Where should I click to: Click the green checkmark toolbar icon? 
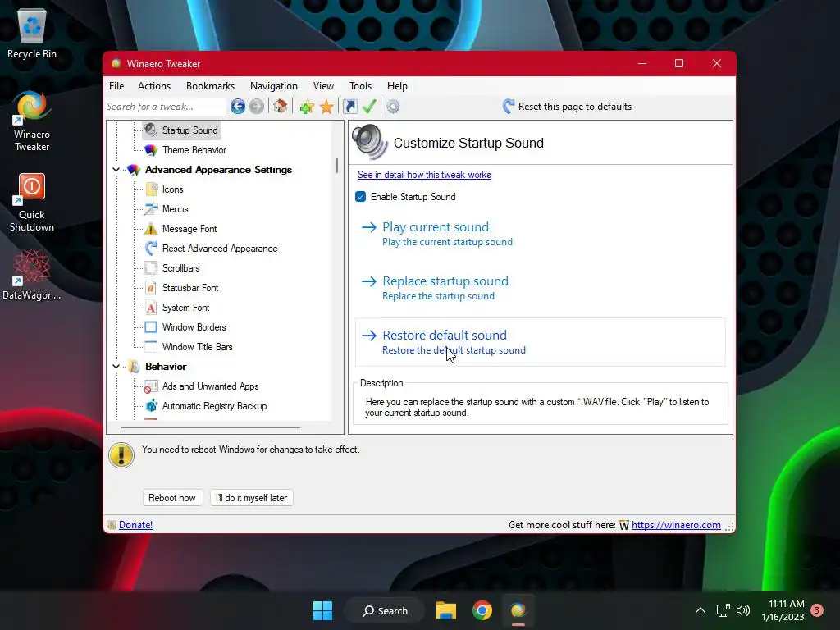[x=369, y=106]
